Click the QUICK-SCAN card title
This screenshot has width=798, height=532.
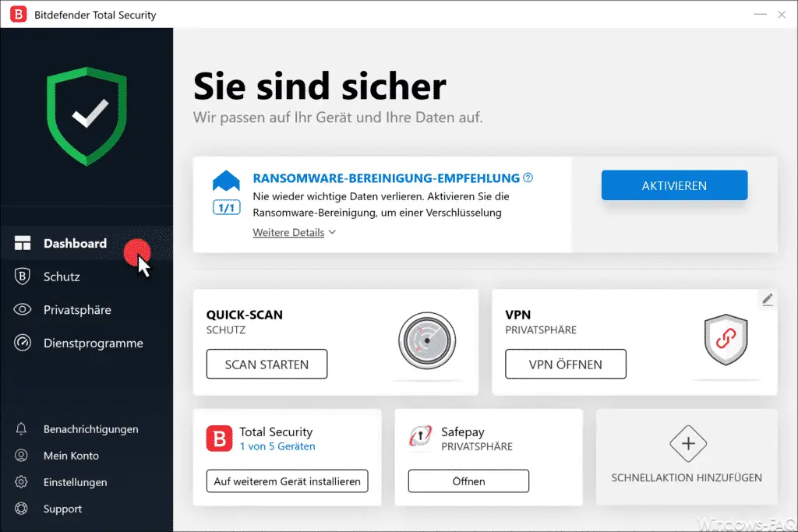click(244, 315)
